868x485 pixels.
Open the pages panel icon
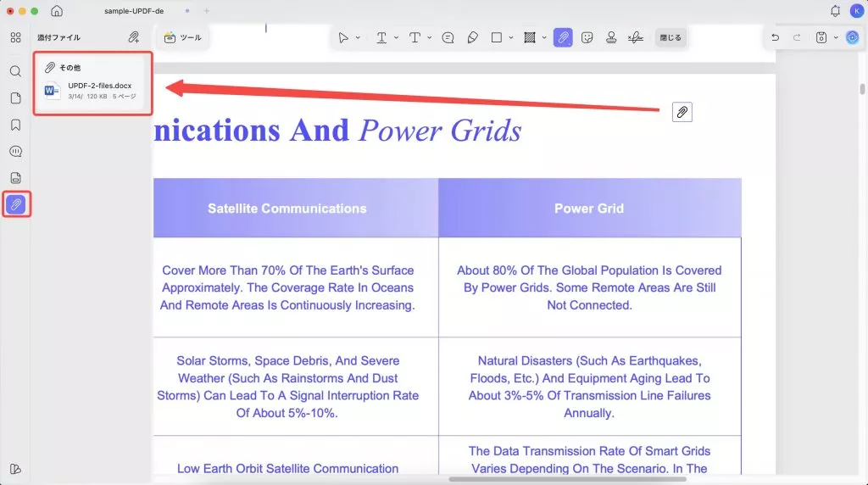pyautogui.click(x=15, y=98)
